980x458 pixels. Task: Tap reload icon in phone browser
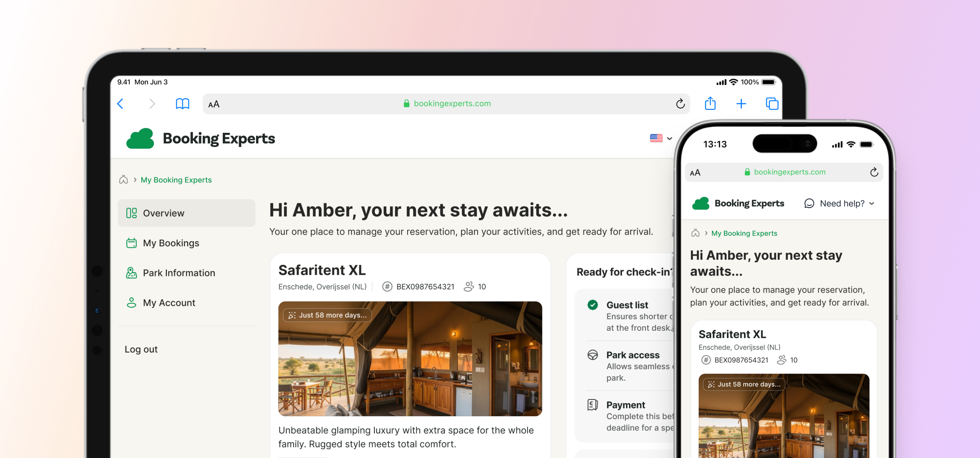[874, 172]
